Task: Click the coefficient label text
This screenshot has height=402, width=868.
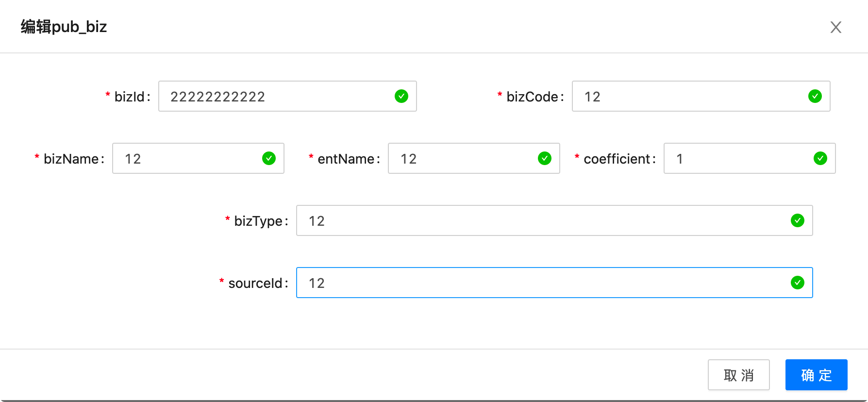Action: pyautogui.click(x=617, y=159)
